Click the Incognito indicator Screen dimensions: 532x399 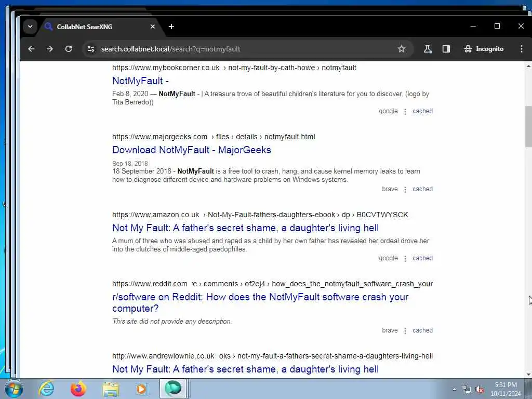click(484, 49)
